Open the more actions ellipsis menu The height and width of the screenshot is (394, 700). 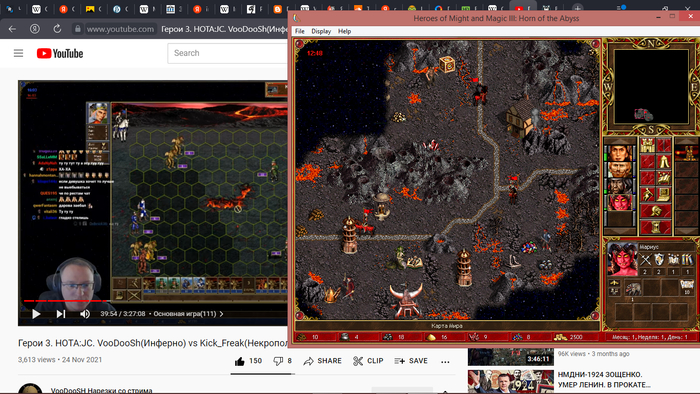tap(445, 361)
